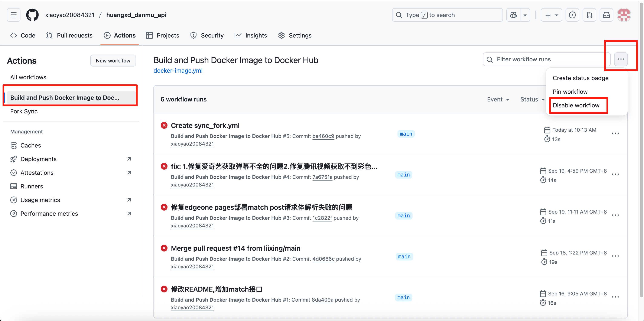Click the failed status icon on run #5
Screen dimensions: 644x321
[164, 125]
